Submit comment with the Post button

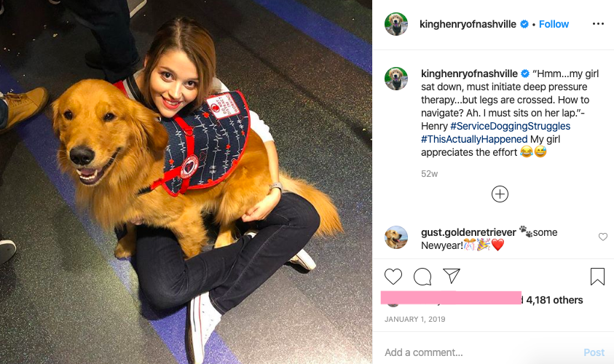594,352
